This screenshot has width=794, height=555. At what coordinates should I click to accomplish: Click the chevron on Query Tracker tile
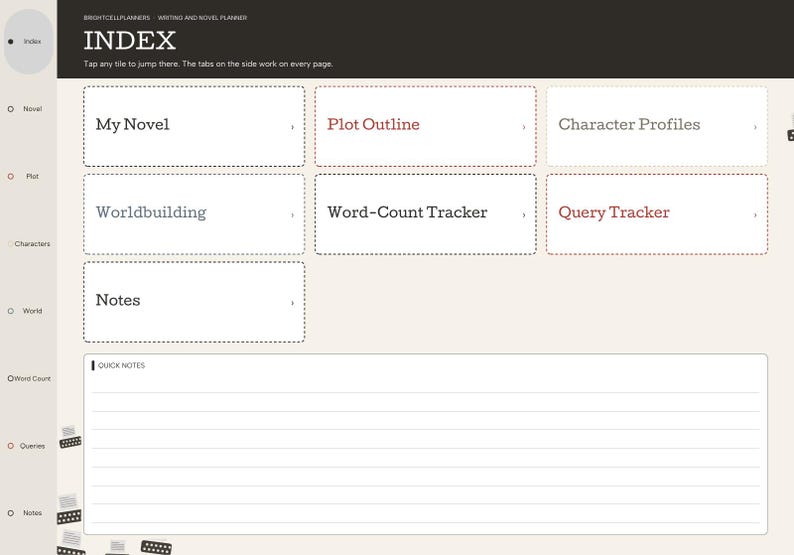coord(755,215)
